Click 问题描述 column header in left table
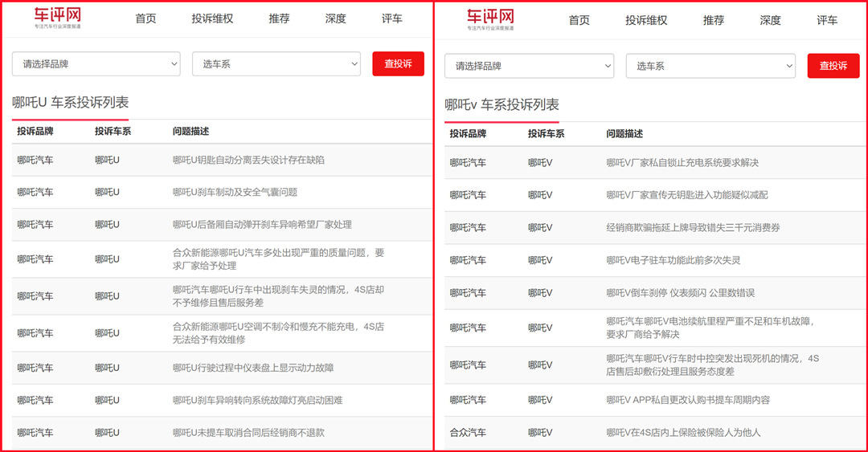 190,131
